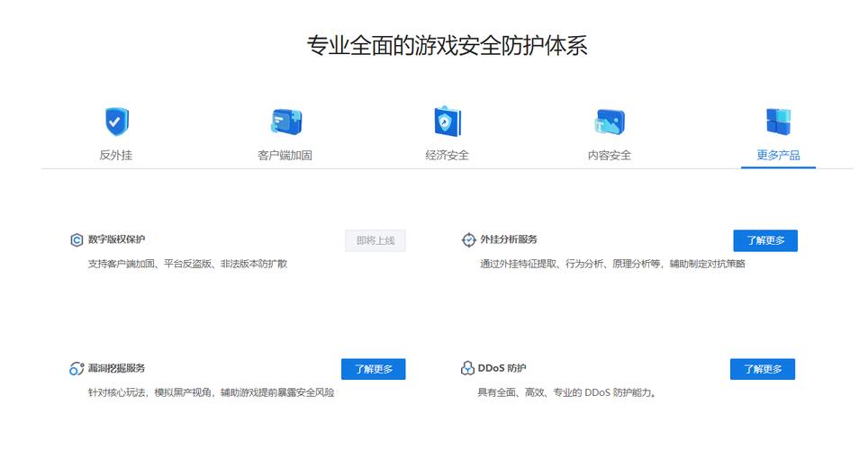The height and width of the screenshot is (450, 868).
Task: Click the 经济安全 shield icon
Action: (447, 121)
